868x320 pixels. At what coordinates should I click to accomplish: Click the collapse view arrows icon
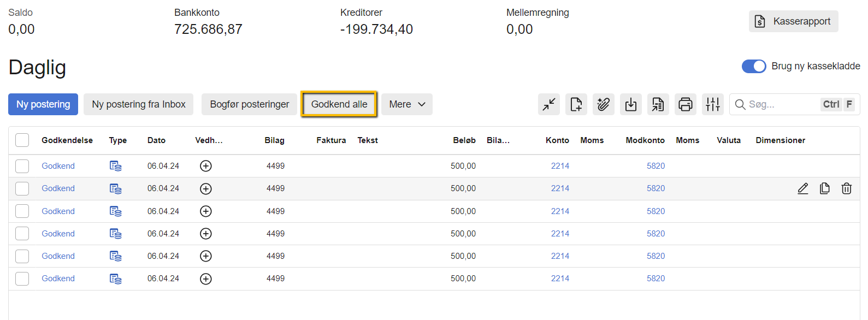(548, 104)
